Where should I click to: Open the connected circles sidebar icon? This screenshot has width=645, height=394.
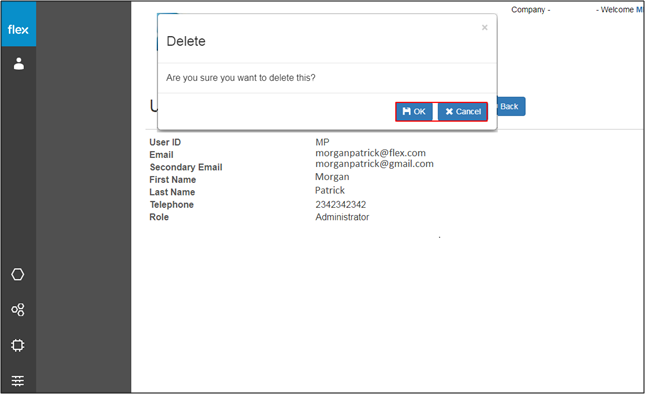point(18,310)
